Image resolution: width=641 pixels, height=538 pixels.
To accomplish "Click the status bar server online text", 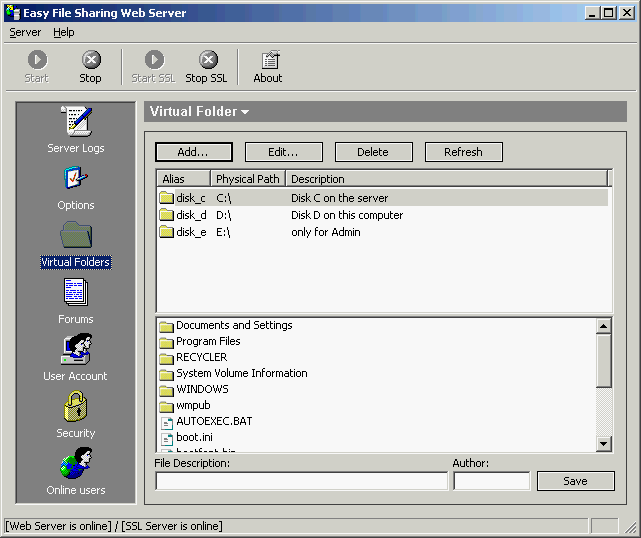I will (114, 526).
